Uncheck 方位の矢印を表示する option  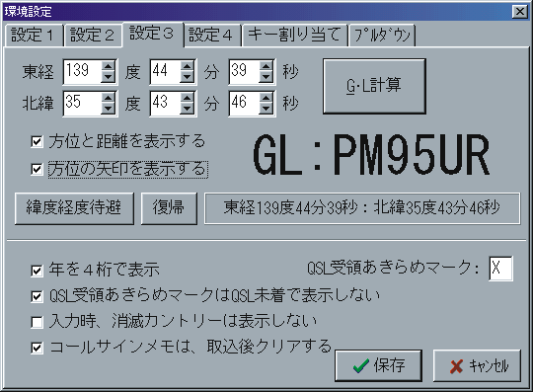(37, 169)
